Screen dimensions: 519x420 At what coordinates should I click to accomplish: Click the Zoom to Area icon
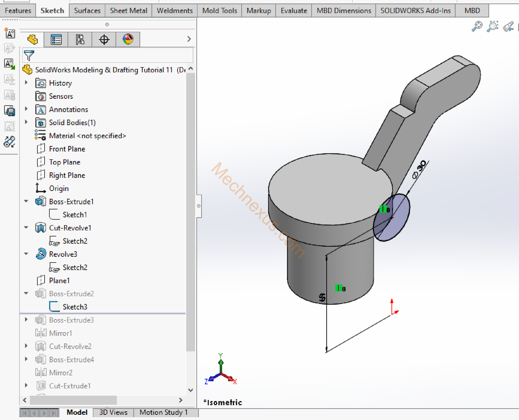pyautogui.click(x=492, y=26)
